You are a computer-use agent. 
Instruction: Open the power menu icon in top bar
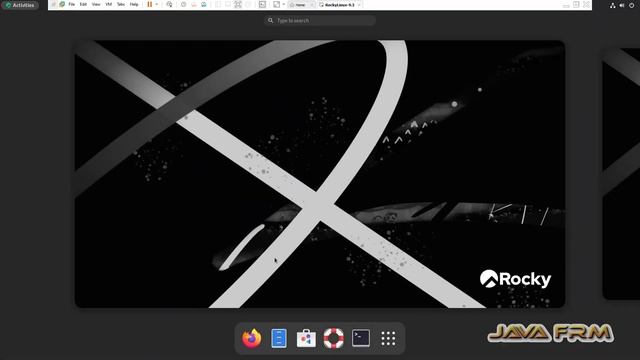pos(631,5)
